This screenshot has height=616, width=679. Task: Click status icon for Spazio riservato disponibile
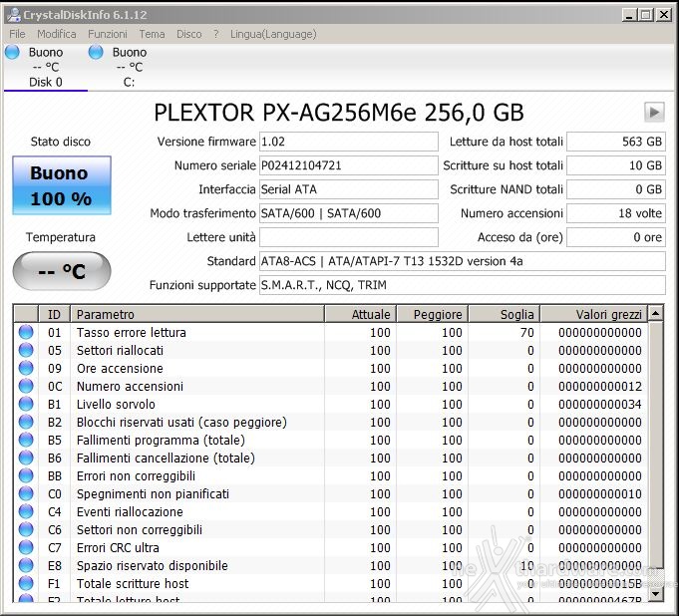click(26, 565)
